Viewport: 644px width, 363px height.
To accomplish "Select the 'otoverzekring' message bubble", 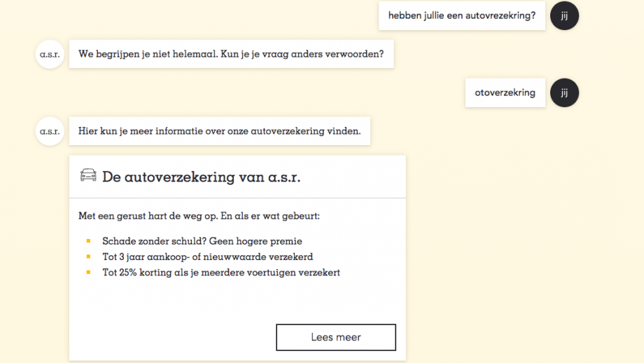I will pyautogui.click(x=505, y=93).
